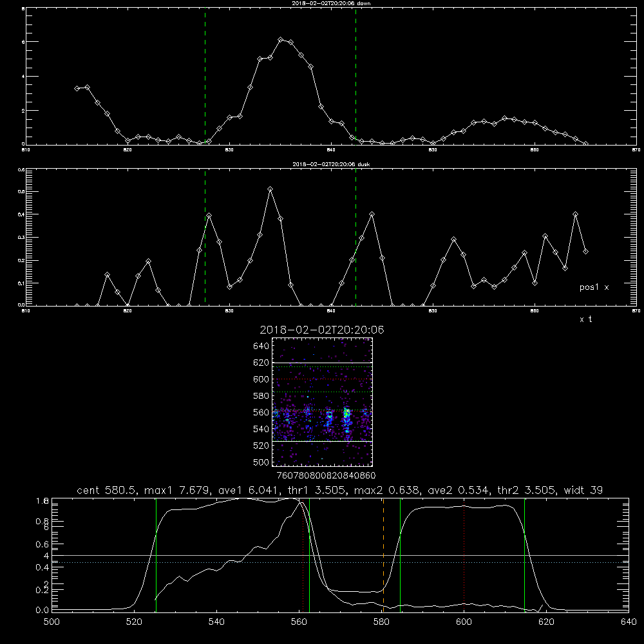Click the '560' label on the spectrogram y-axis
This screenshot has height=644, width=644.
tap(261, 413)
